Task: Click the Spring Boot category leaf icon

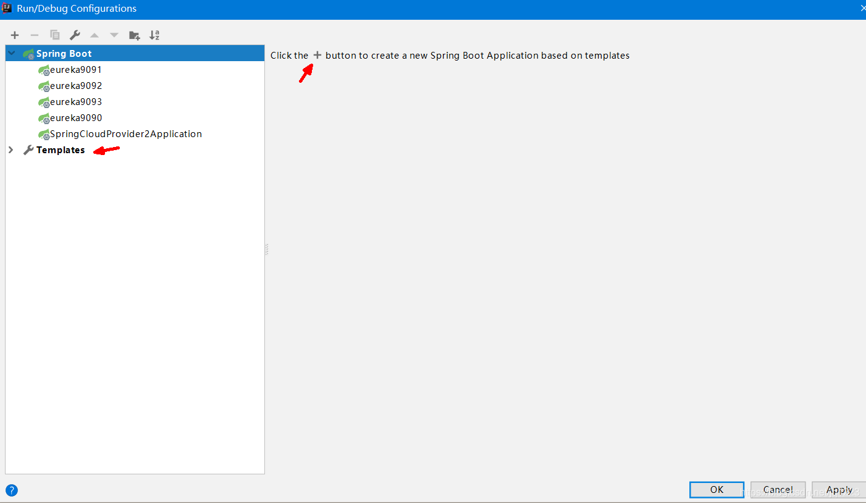Action: [x=29, y=54]
